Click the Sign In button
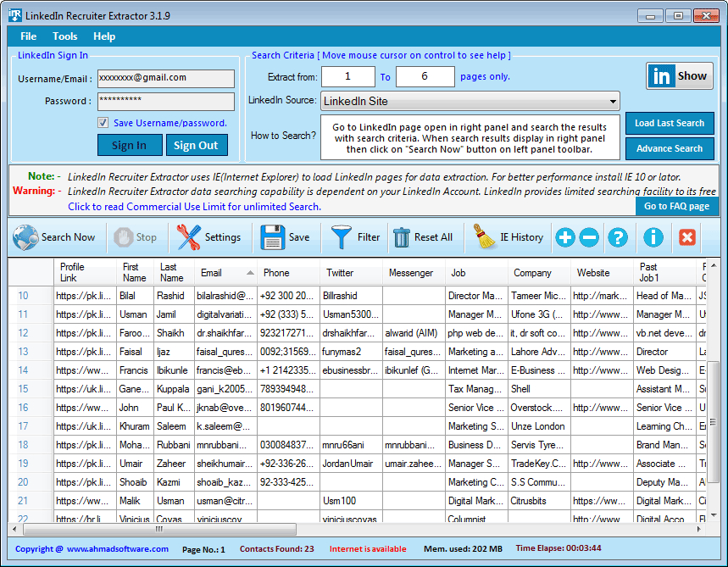 pyautogui.click(x=130, y=145)
